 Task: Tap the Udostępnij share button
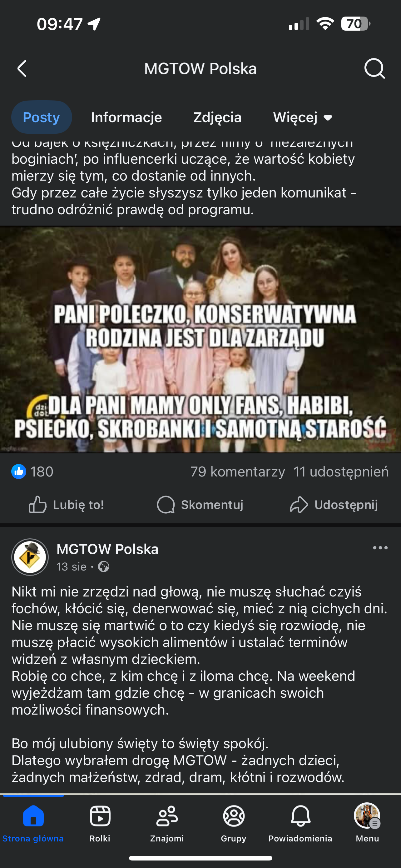click(334, 504)
